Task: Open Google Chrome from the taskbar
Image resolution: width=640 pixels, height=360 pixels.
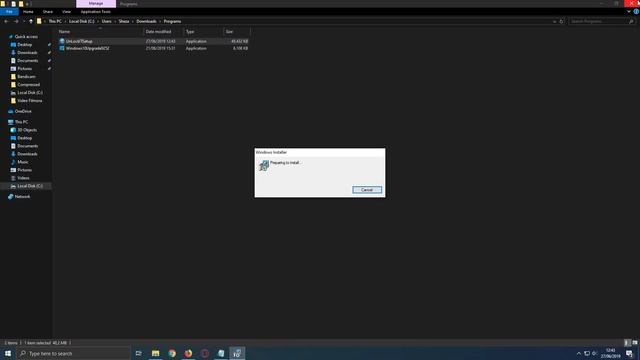Action: (x=172, y=353)
